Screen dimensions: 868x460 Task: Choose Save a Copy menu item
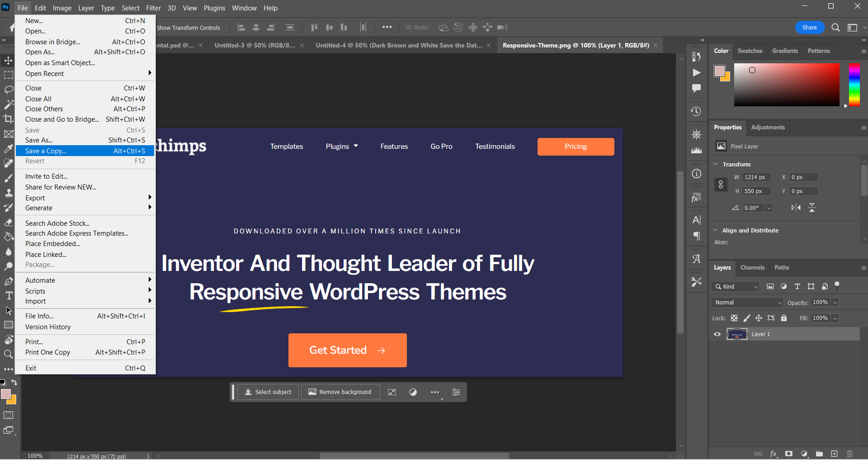tap(85, 151)
